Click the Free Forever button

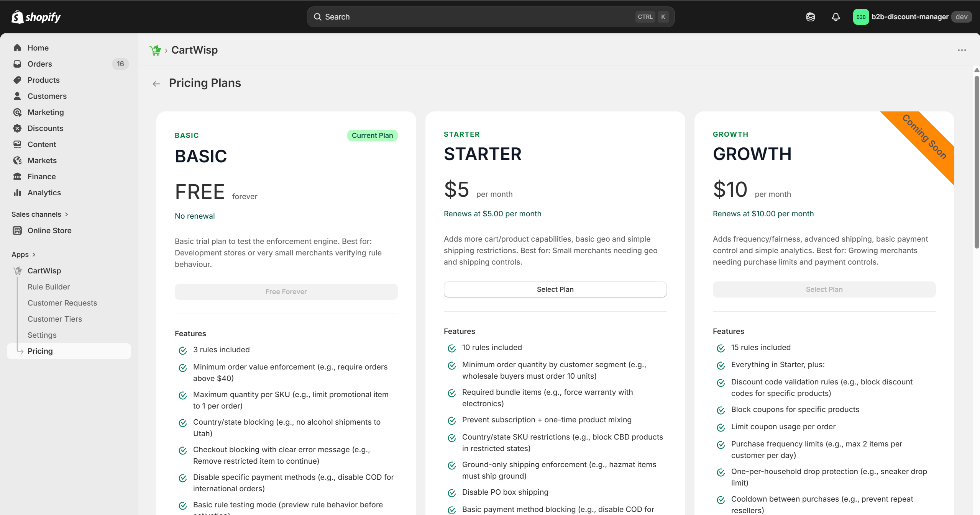(286, 292)
